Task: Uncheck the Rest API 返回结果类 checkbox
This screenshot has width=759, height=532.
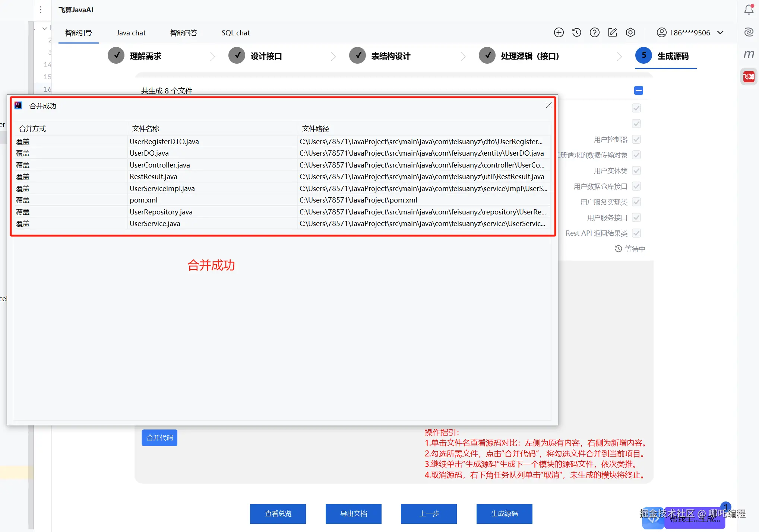Action: [x=636, y=233]
